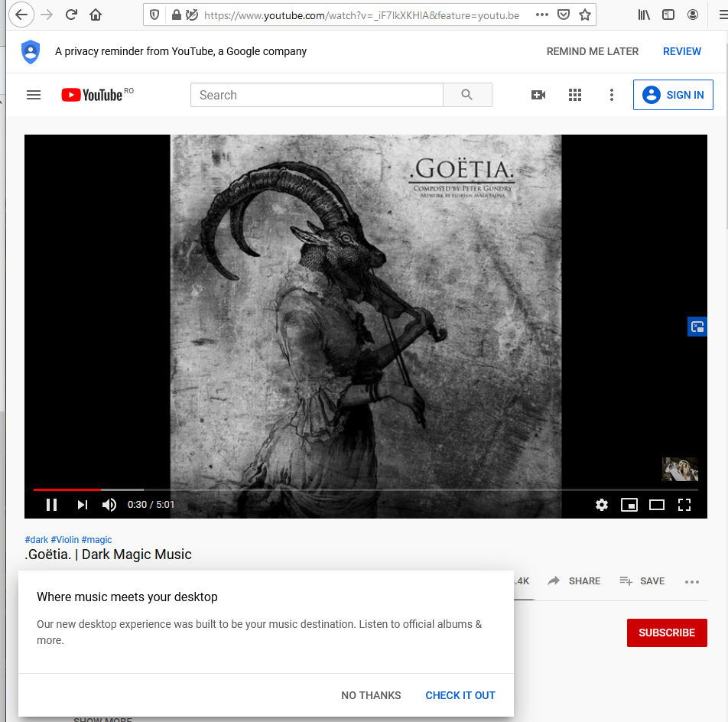Viewport: 728px width, 722px height.
Task: Open video playback settings gear
Action: coord(602,505)
